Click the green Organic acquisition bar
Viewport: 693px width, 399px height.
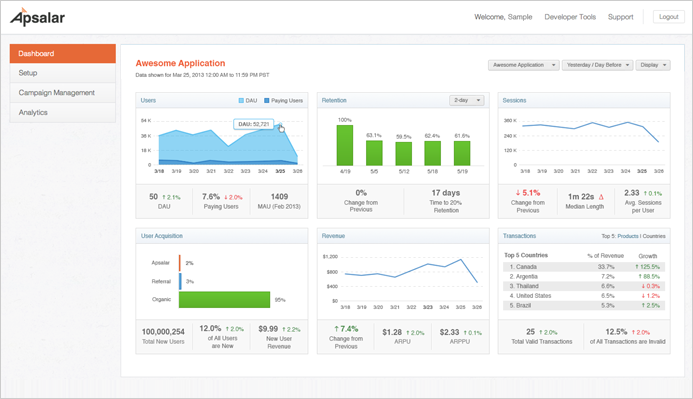tap(225, 300)
